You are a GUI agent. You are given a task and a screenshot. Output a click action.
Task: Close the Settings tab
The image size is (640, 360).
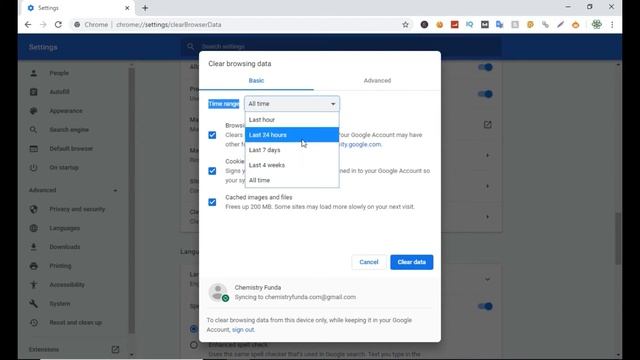(x=127, y=8)
